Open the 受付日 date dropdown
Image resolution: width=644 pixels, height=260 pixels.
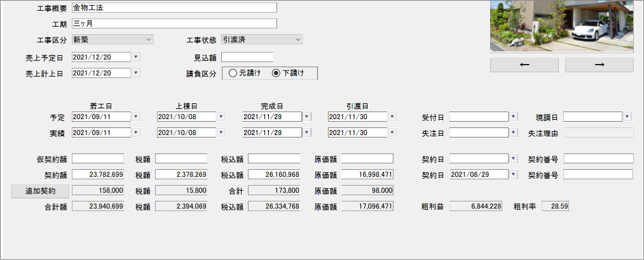pyautogui.click(x=514, y=117)
